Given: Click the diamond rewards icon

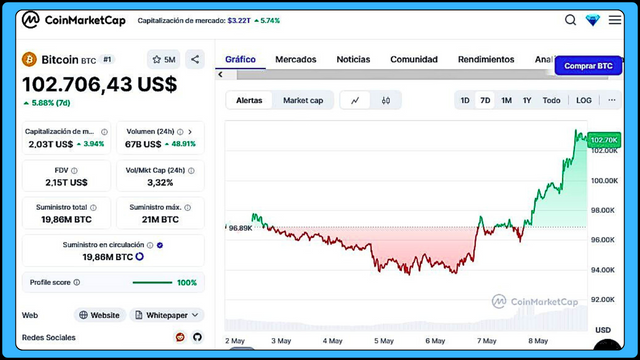Looking at the screenshot, I should (593, 20).
